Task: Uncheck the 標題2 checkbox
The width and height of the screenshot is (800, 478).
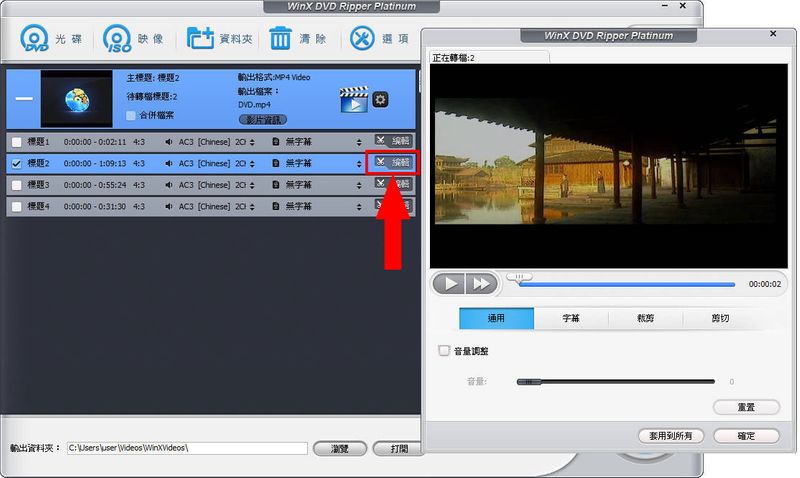Action: pyautogui.click(x=16, y=164)
